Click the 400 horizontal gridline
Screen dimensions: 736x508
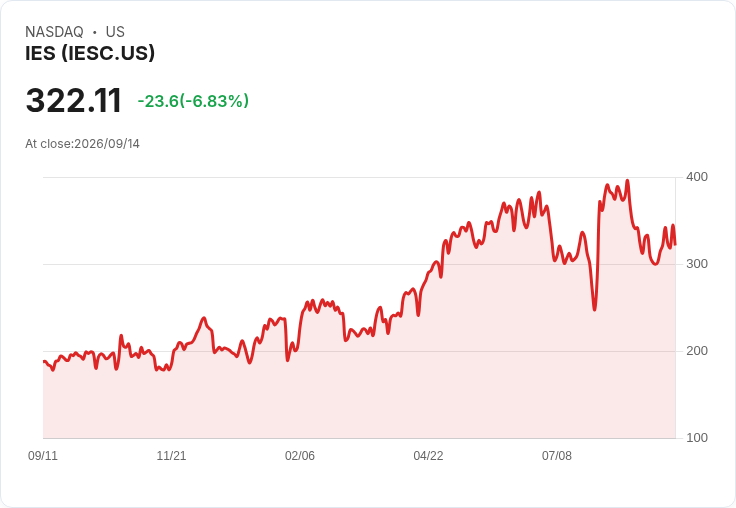point(359,177)
